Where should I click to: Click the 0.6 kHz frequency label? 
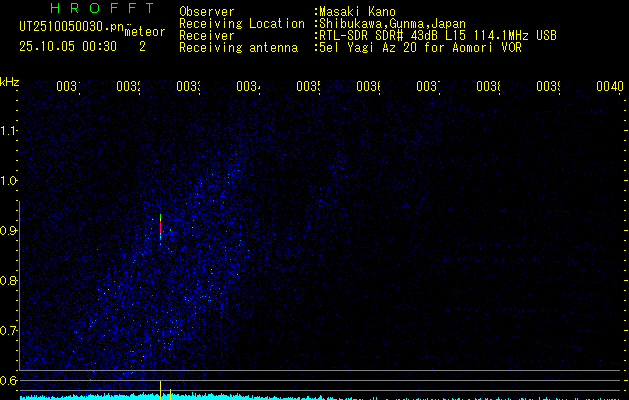(8, 380)
